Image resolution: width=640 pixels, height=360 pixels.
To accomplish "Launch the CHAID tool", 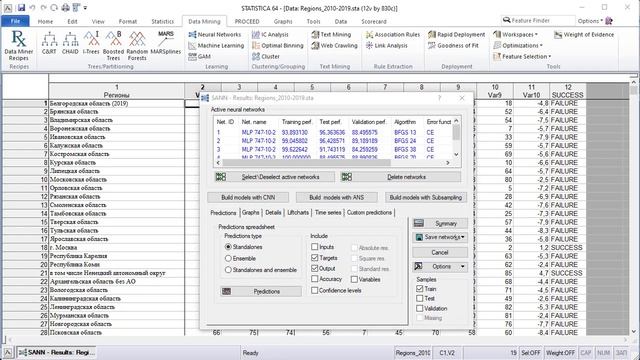I will (70, 43).
